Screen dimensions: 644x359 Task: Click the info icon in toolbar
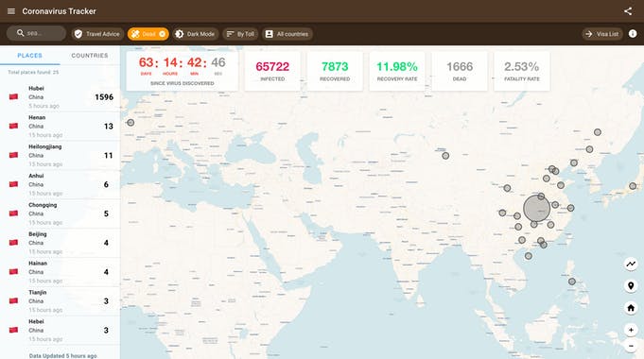click(633, 34)
